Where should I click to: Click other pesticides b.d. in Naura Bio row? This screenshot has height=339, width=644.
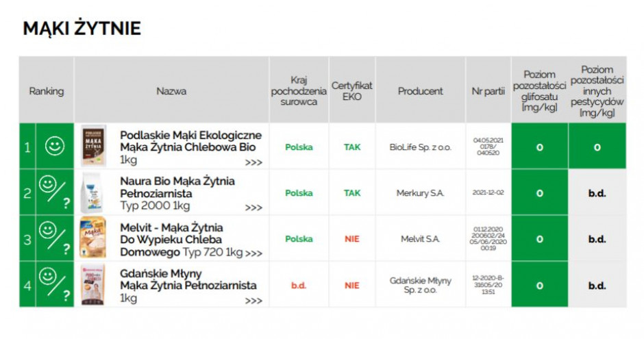click(597, 193)
